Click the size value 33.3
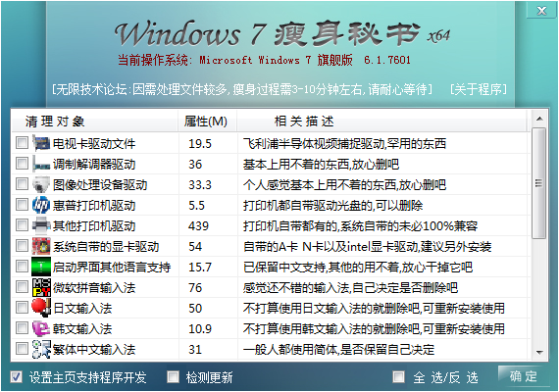Image resolution: width=559 pixels, height=392 pixels. (x=200, y=185)
